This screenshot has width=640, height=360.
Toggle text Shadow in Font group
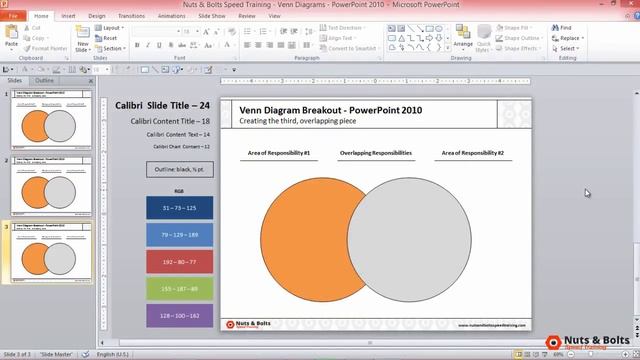click(x=171, y=45)
